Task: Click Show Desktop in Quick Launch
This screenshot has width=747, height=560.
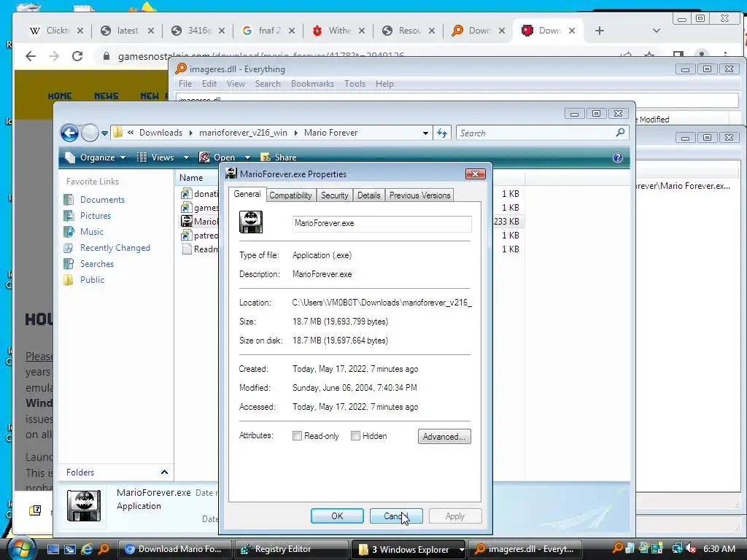Action: pyautogui.click(x=53, y=549)
